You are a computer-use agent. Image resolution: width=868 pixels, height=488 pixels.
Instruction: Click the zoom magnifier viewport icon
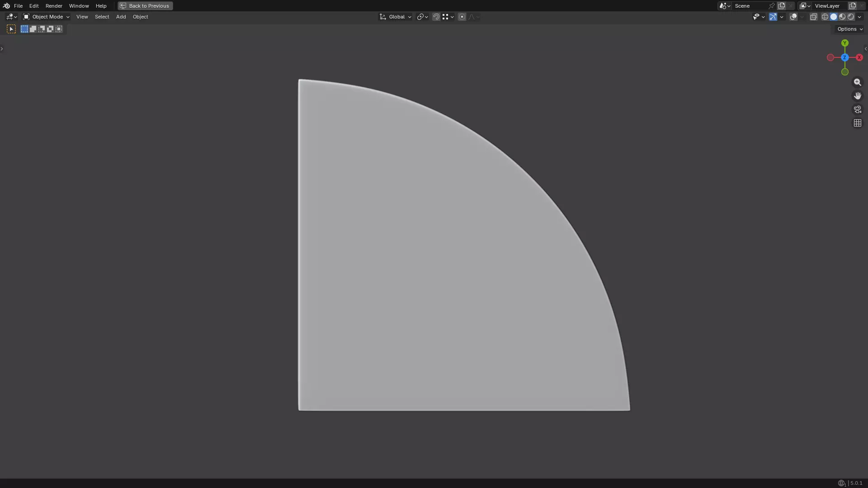click(x=857, y=82)
